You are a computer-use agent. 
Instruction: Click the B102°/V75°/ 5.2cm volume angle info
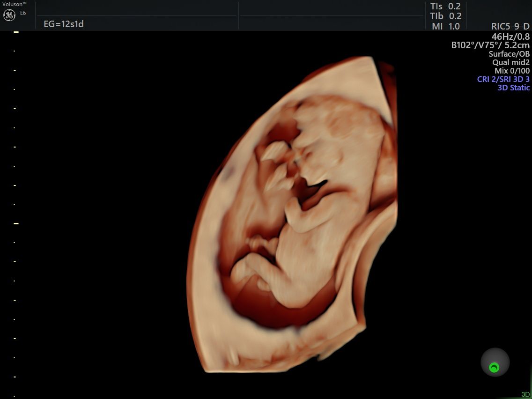(490, 45)
